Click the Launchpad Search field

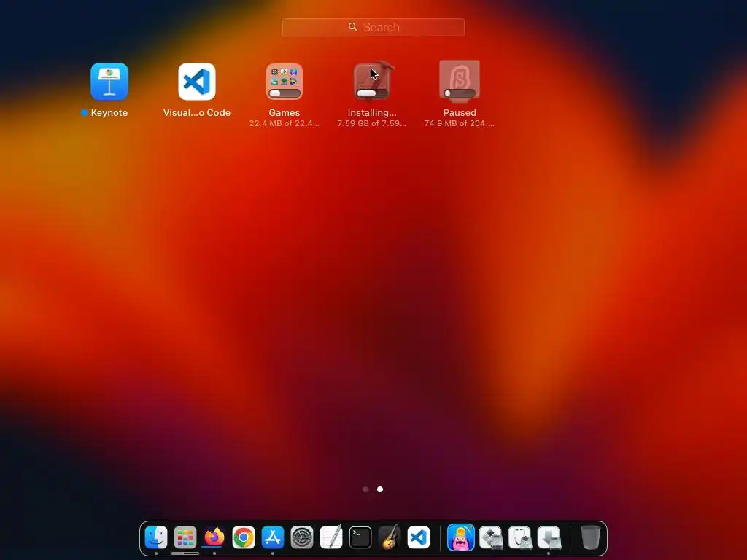[373, 27]
